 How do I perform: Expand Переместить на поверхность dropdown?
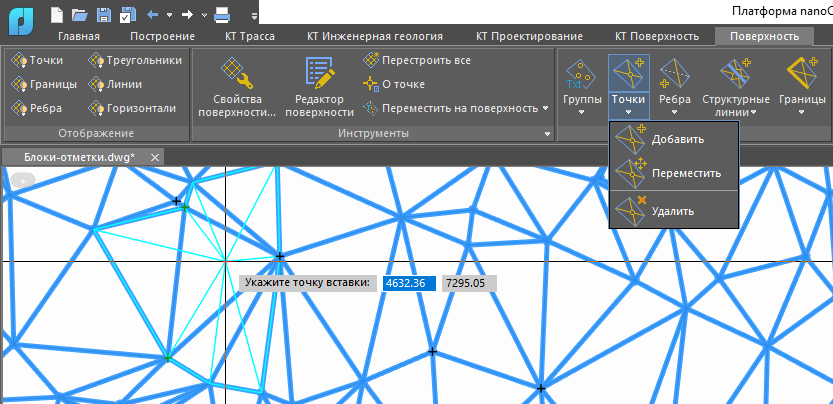click(x=546, y=108)
